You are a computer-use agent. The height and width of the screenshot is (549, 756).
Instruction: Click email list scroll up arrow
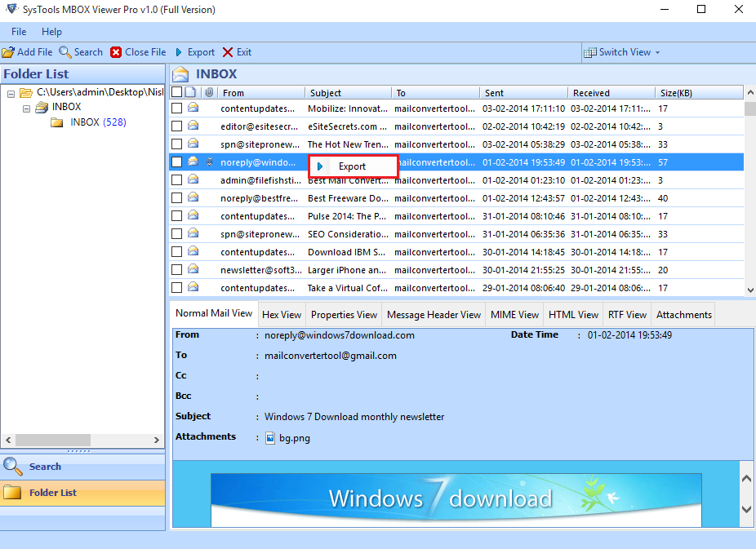click(749, 92)
